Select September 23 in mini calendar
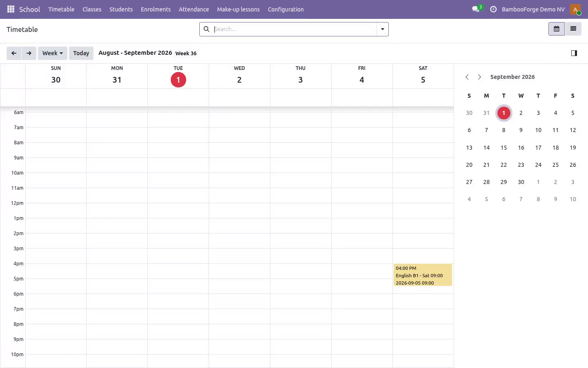 pyautogui.click(x=521, y=165)
